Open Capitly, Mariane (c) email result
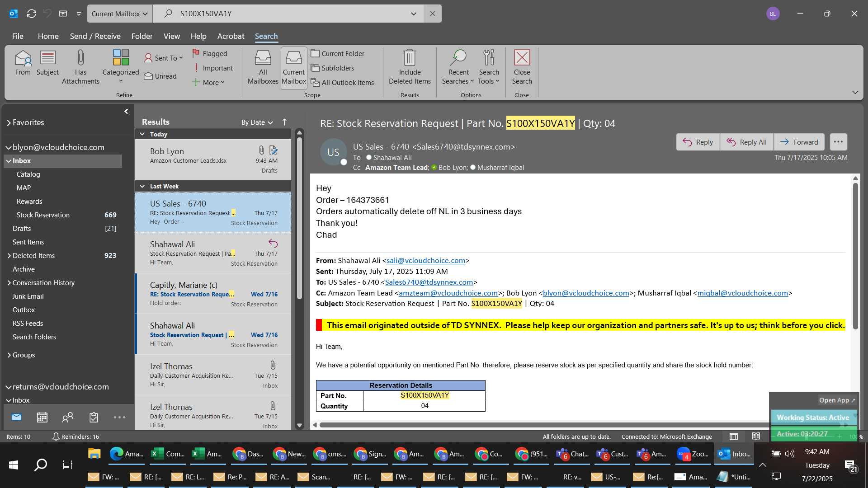868x488 pixels. click(213, 294)
